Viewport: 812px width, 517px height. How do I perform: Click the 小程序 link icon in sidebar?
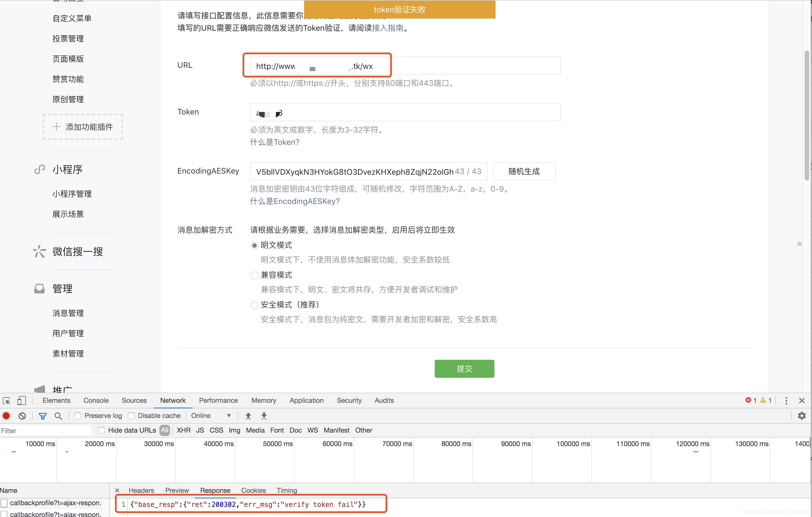coord(39,169)
